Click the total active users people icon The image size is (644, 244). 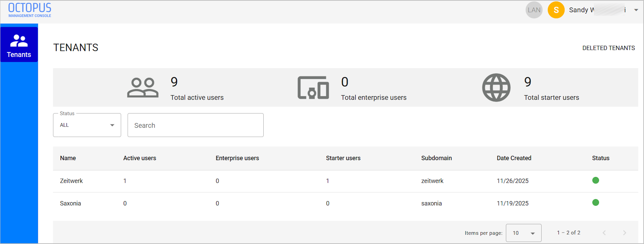[x=143, y=87]
